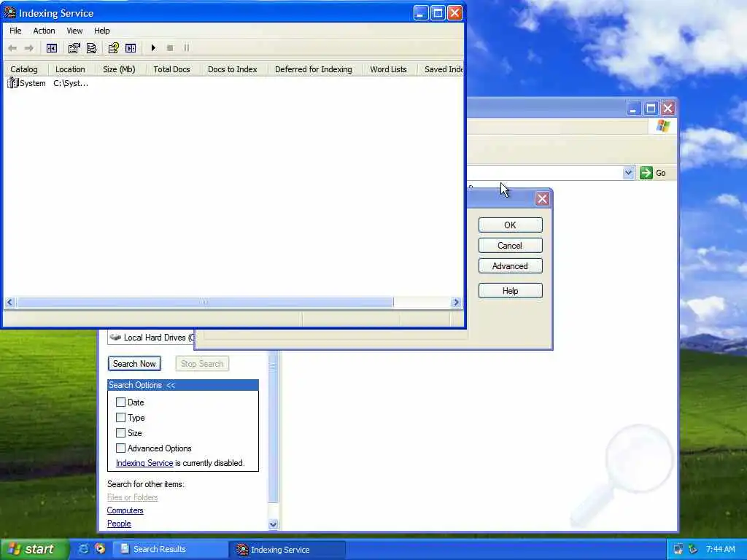The image size is (747, 560).
Task: Launch Internet Explorer from quick launch
Action: click(x=83, y=549)
